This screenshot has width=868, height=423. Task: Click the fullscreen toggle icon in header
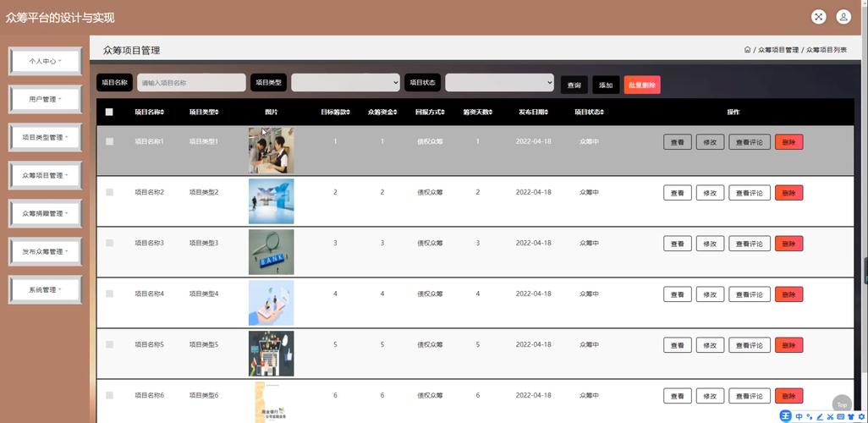click(818, 17)
